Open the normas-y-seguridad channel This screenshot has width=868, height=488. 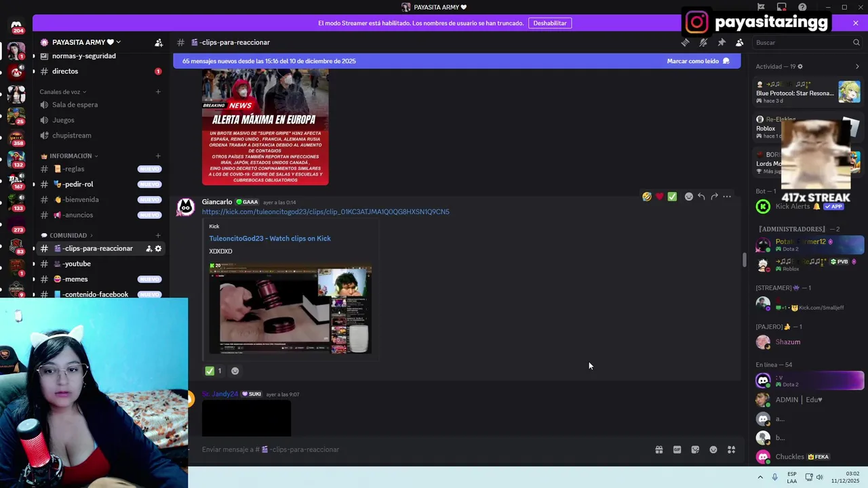[100, 56]
